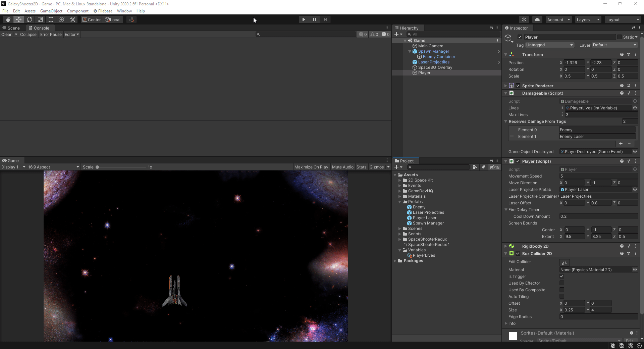Open the Layers dropdown
This screenshot has height=349, width=644.
point(588,19)
